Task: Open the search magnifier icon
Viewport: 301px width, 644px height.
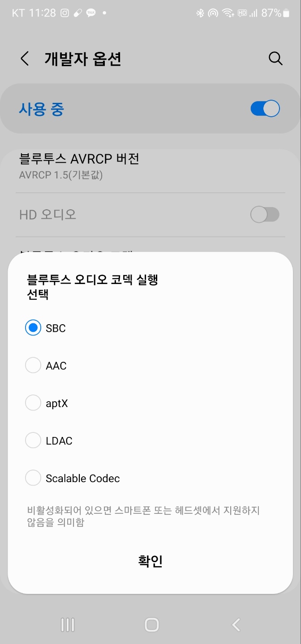Action: coord(275,59)
